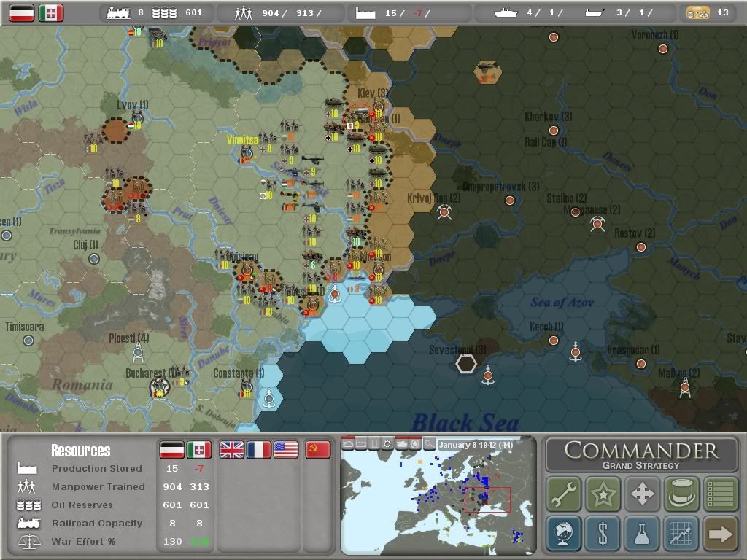Image resolution: width=747 pixels, height=560 pixels.
Task: Click the star commanders button
Action: tap(603, 494)
